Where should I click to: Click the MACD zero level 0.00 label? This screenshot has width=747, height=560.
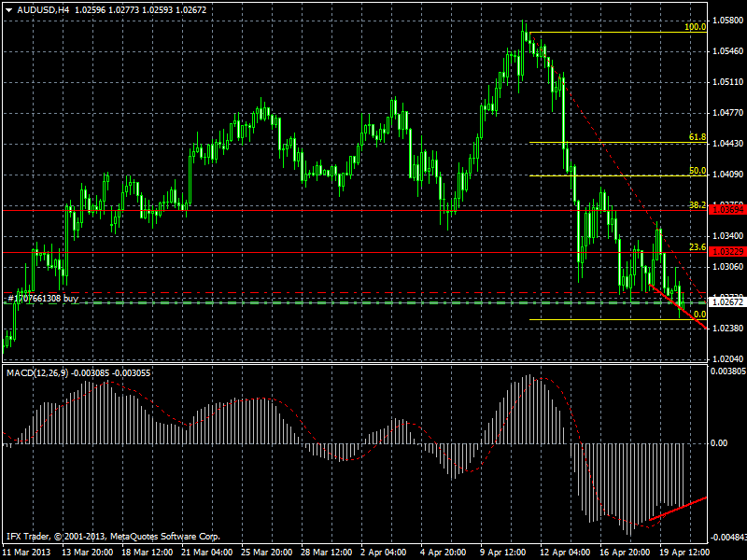click(719, 443)
